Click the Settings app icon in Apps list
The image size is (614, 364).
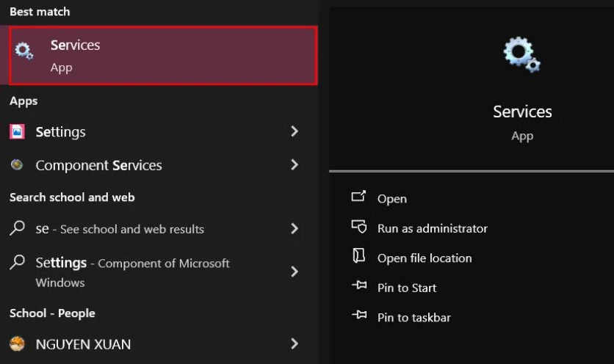pyautogui.click(x=17, y=131)
